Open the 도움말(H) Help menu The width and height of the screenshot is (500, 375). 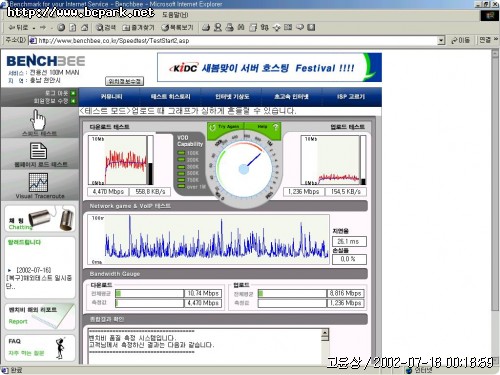[x=175, y=15]
